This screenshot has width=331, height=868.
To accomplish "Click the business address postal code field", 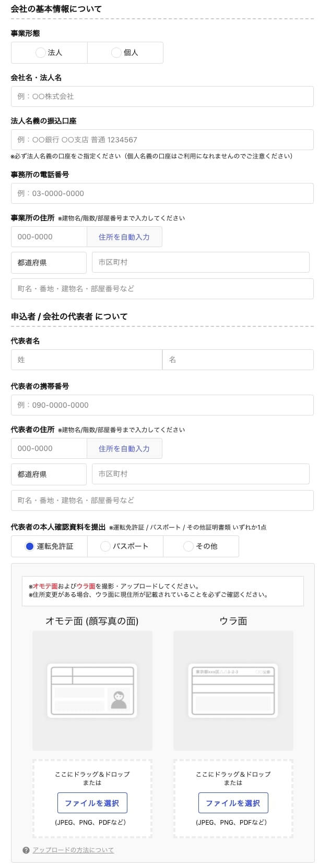I will click(49, 237).
